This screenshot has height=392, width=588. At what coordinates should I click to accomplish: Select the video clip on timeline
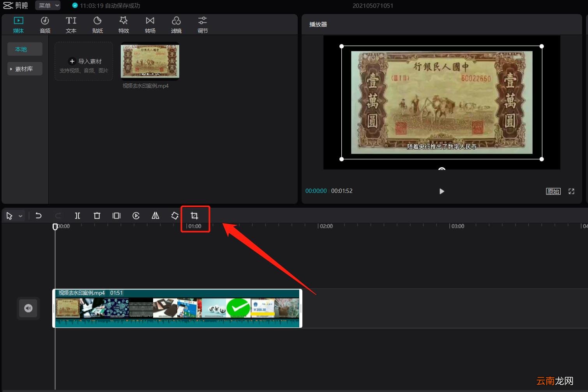coord(177,308)
